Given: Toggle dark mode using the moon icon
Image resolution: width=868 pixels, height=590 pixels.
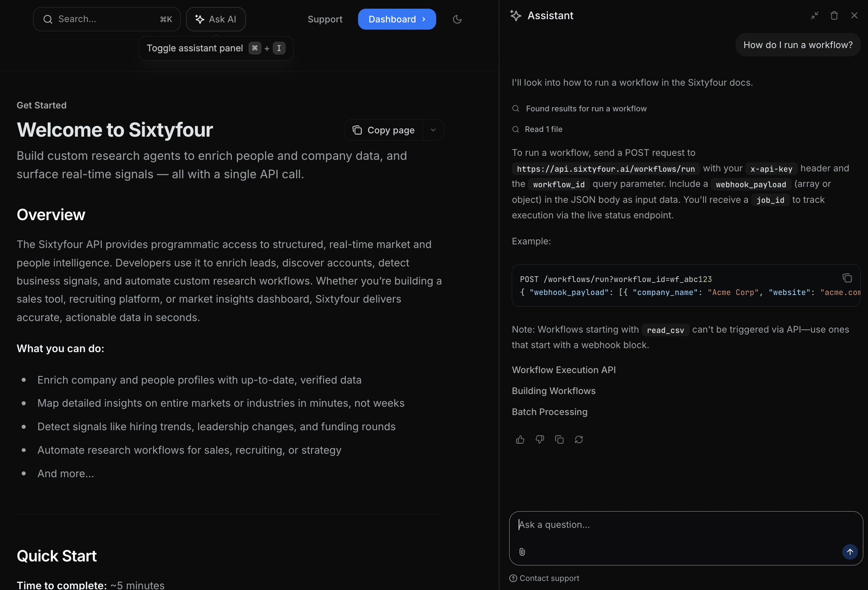Looking at the screenshot, I should point(457,19).
